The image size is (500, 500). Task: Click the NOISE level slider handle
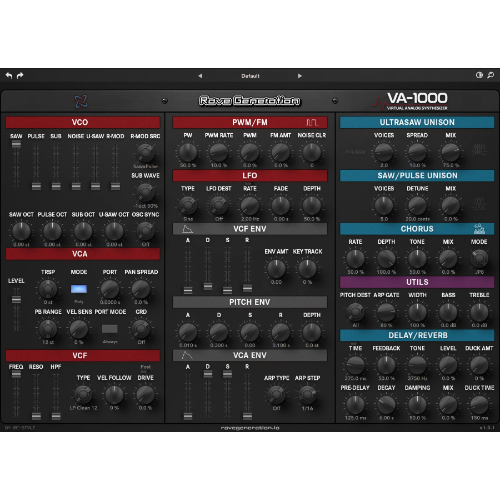[76, 186]
